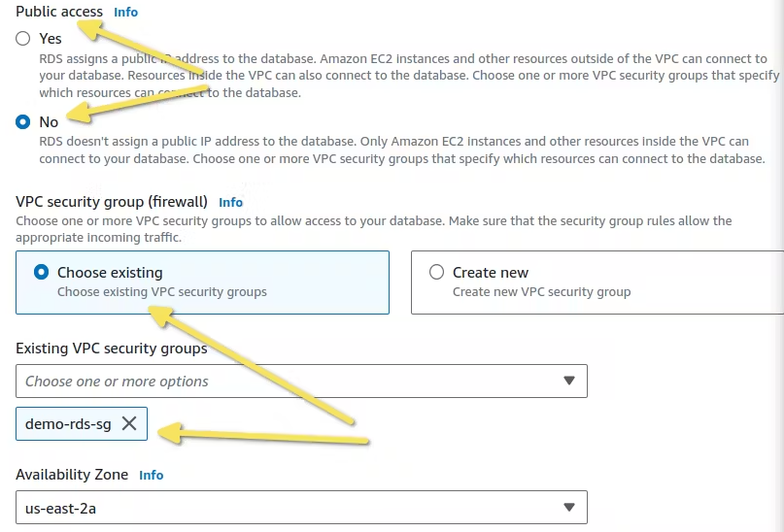Open the Public access Info link
The image size is (784, 532).
pyautogui.click(x=125, y=12)
